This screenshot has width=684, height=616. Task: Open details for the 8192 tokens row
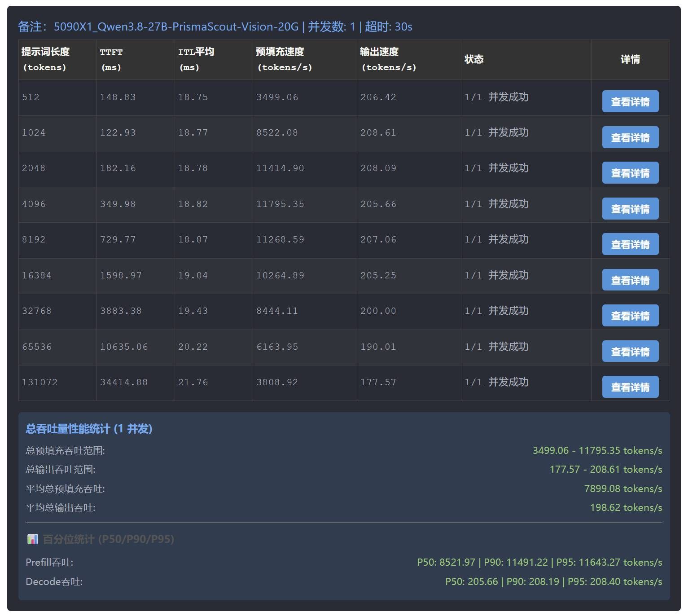click(630, 244)
